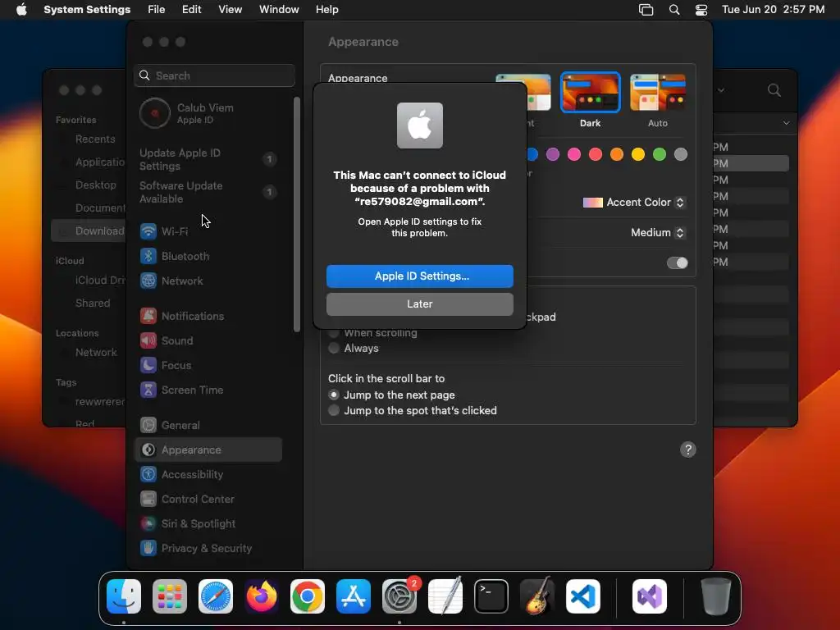Pick the yellow accent color
The width and height of the screenshot is (840, 630).
pos(638,155)
